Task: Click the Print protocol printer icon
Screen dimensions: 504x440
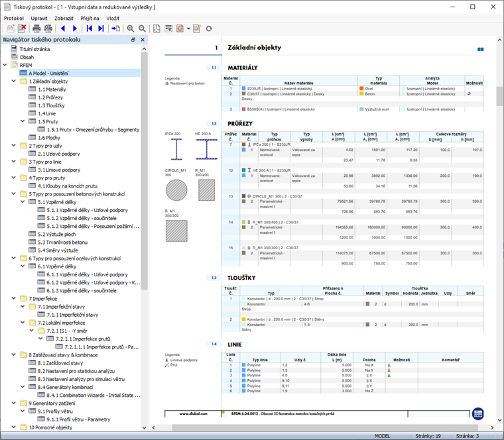Action: (x=37, y=29)
